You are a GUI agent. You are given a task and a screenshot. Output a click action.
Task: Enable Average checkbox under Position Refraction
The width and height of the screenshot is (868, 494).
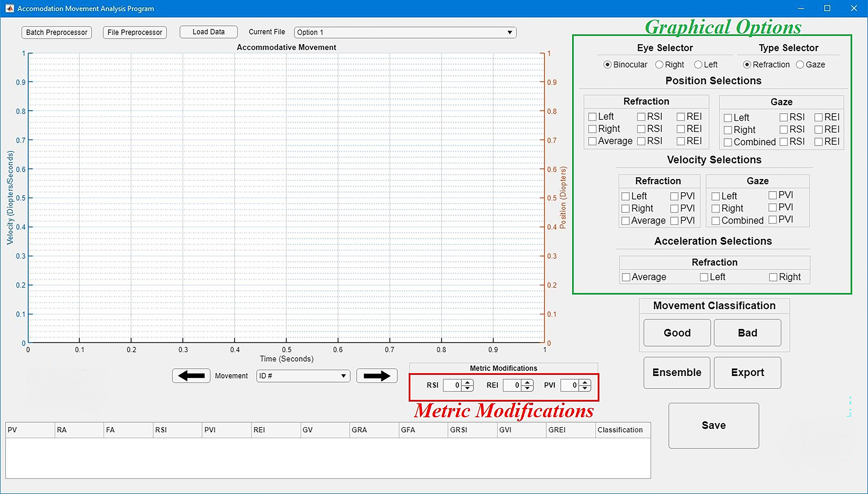point(592,141)
